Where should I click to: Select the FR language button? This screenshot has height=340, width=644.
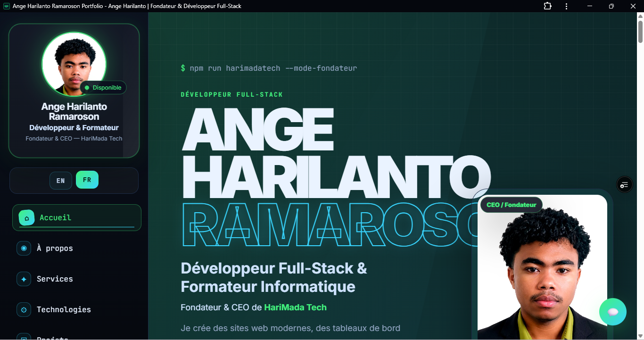pos(87,180)
